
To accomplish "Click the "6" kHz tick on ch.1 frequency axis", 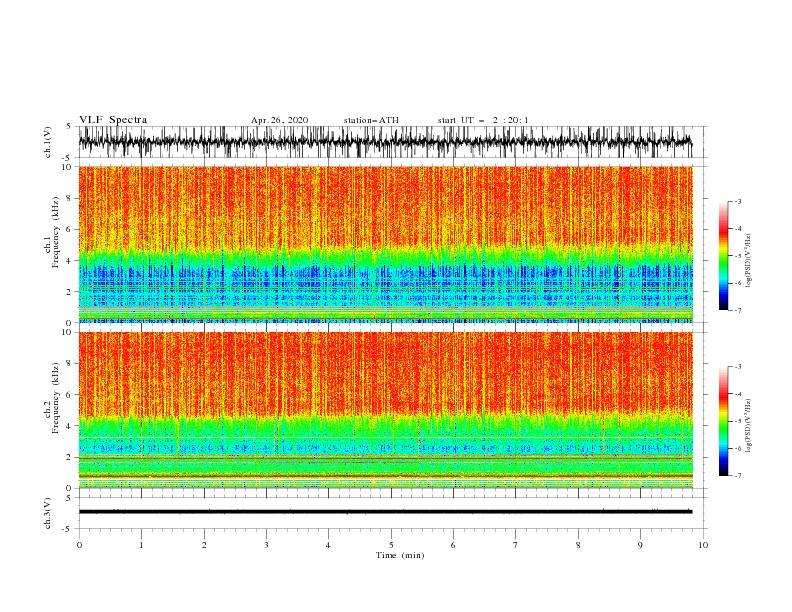I will tap(69, 229).
